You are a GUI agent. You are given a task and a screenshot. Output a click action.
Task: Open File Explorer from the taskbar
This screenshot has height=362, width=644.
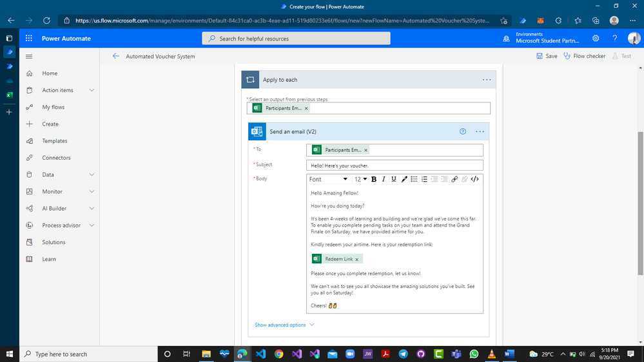pyautogui.click(x=206, y=354)
